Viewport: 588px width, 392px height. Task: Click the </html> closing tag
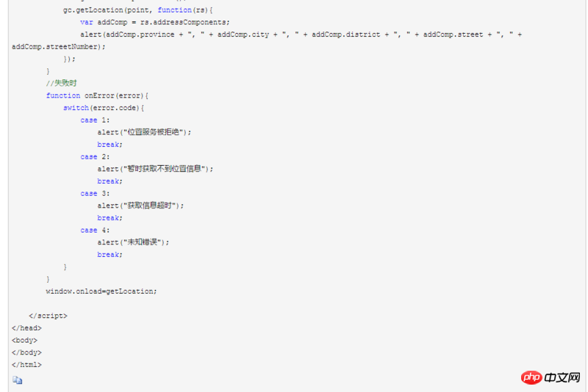(x=26, y=365)
